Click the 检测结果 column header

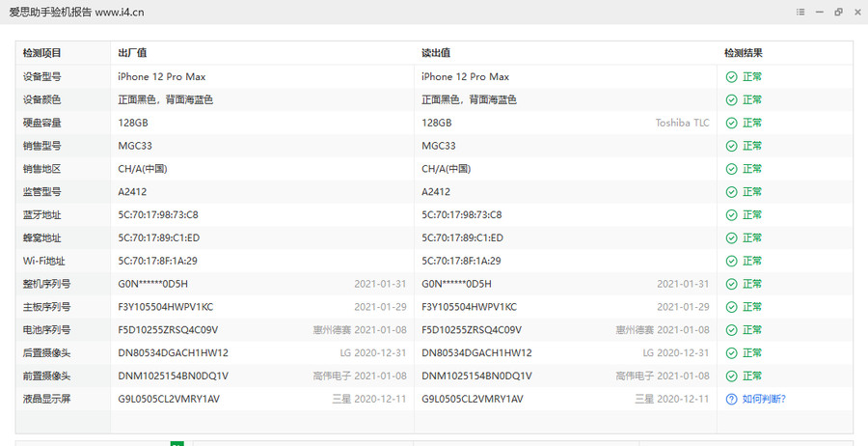tap(744, 53)
